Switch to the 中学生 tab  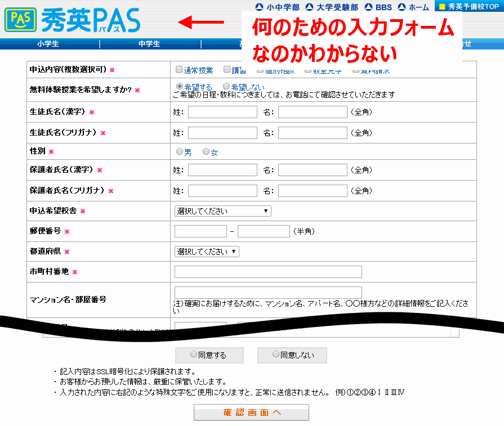tap(149, 44)
